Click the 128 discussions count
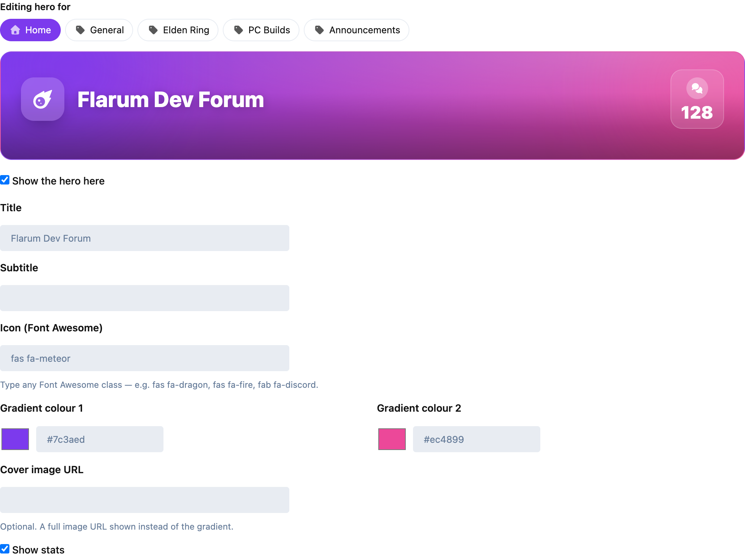 tap(697, 113)
